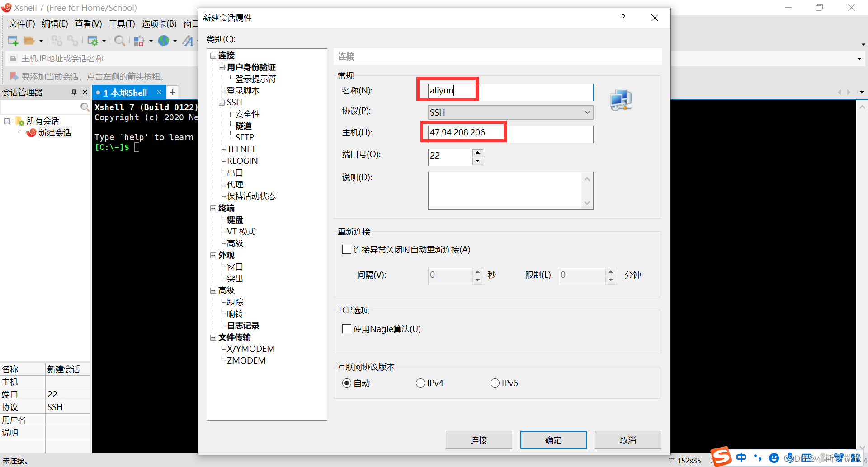Increase port number with up spinner
Image resolution: width=868 pixels, height=467 pixels.
pyautogui.click(x=478, y=153)
